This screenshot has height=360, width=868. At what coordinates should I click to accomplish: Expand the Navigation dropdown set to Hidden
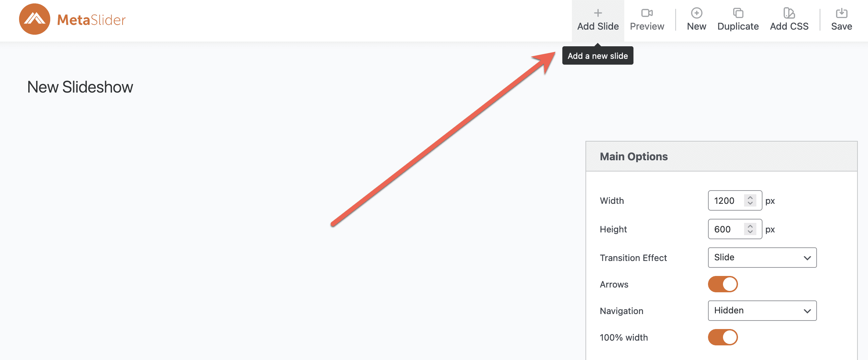[762, 311]
